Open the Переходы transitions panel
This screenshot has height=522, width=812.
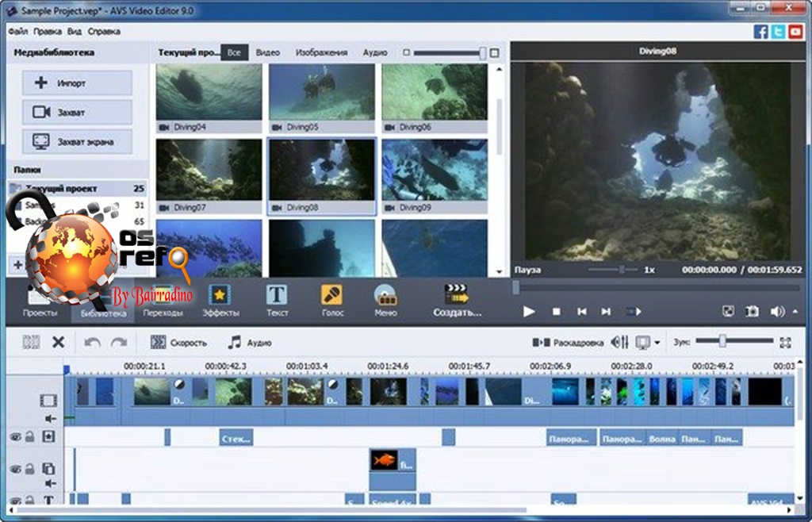pyautogui.click(x=163, y=301)
